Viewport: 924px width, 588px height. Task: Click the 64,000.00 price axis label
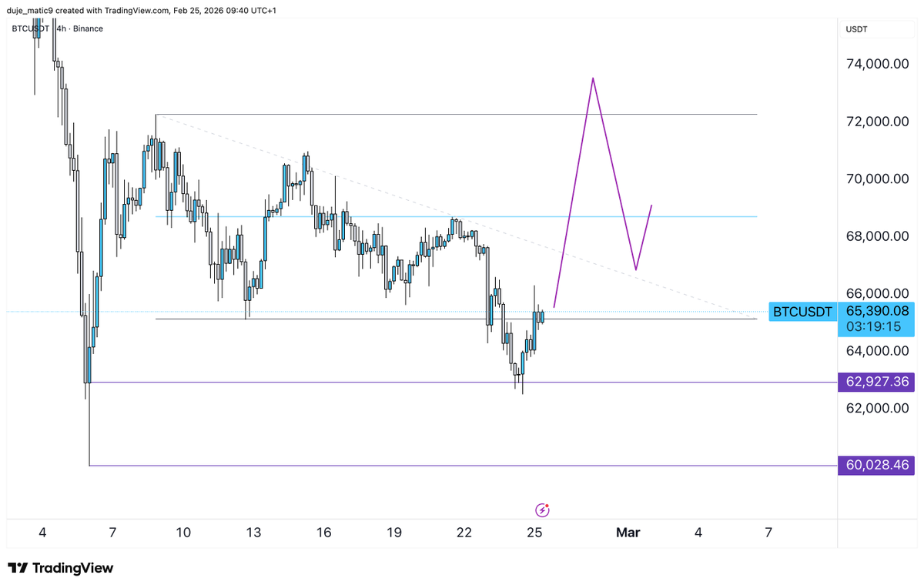[x=878, y=350]
